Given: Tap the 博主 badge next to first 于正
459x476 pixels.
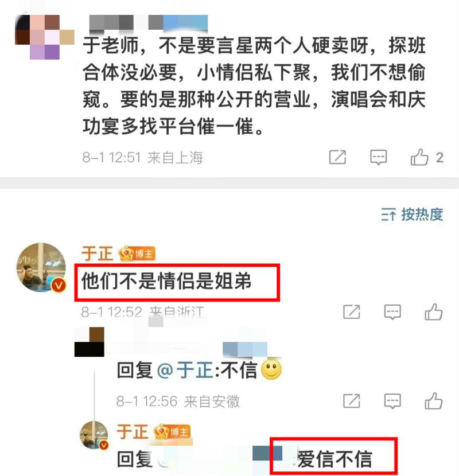Looking at the screenshot, I should click(137, 254).
